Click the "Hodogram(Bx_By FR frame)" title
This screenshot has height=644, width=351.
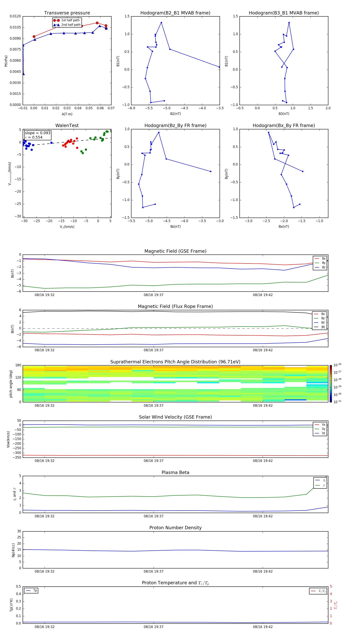(284, 125)
